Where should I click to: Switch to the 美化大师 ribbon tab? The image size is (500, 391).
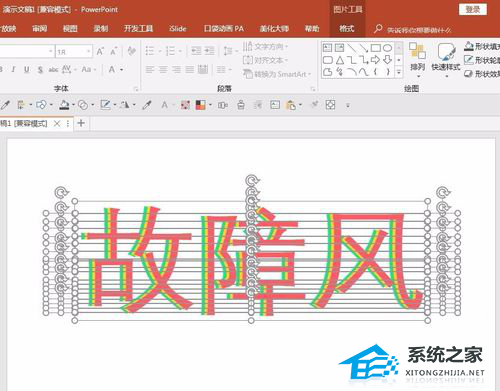[x=274, y=29]
